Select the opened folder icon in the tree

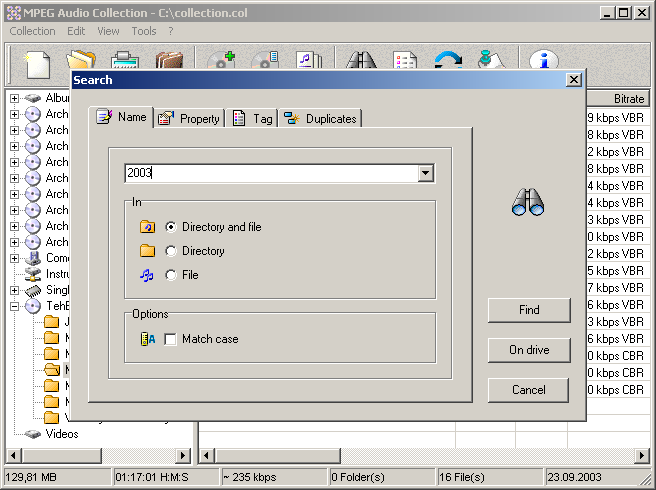pos(52,369)
